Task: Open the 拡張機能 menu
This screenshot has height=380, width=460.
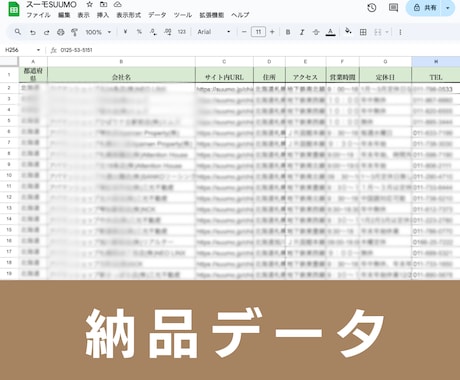Action: [211, 15]
